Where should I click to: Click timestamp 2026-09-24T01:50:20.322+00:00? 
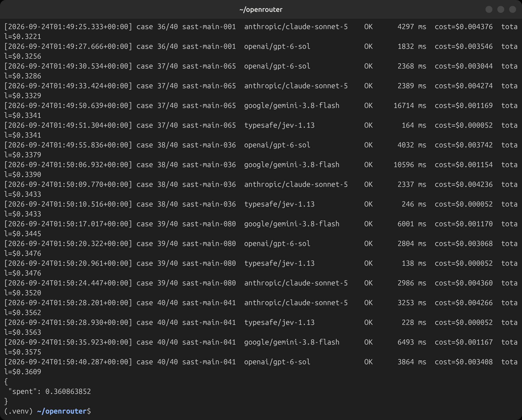[x=68, y=244]
